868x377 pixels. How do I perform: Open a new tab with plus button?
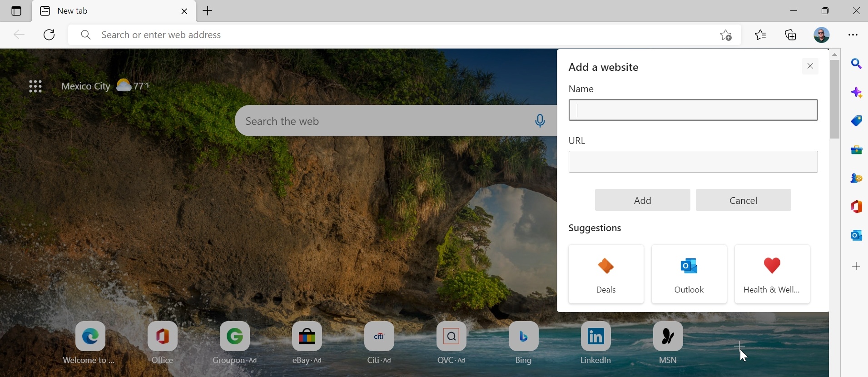pos(208,11)
